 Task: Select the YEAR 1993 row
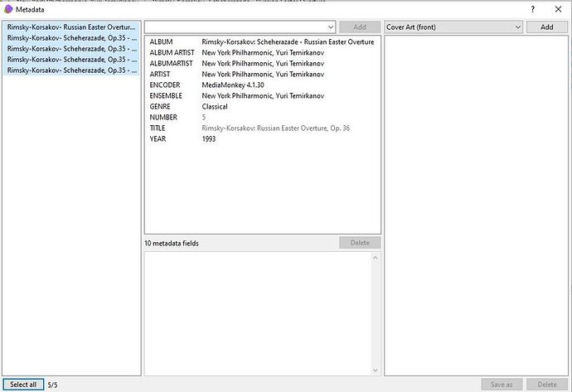[x=262, y=139]
